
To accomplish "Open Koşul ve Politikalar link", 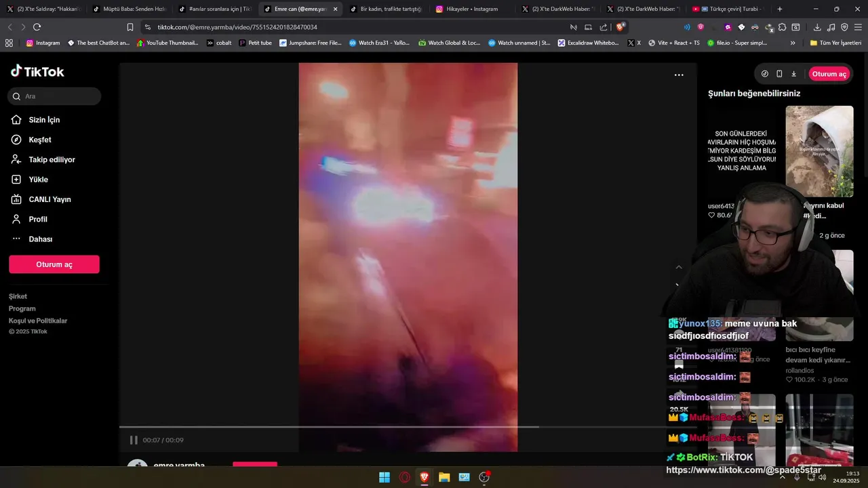I will coord(38,321).
